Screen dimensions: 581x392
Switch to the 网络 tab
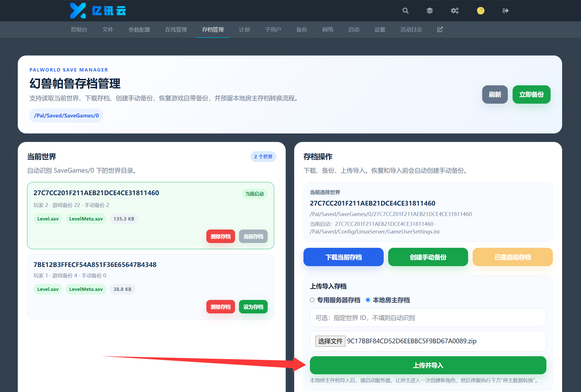pyautogui.click(x=328, y=30)
